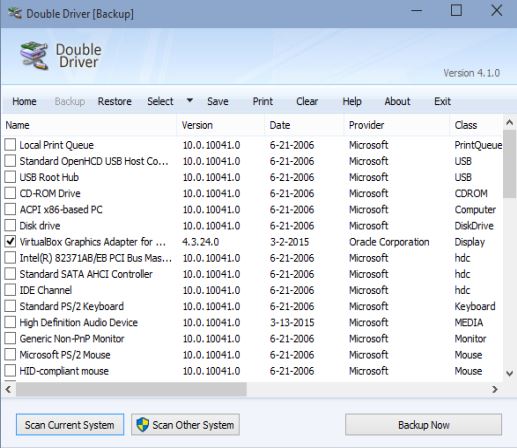This screenshot has width=517, height=448.
Task: Tick the Local Print Queue checkbox
Action: 10,145
